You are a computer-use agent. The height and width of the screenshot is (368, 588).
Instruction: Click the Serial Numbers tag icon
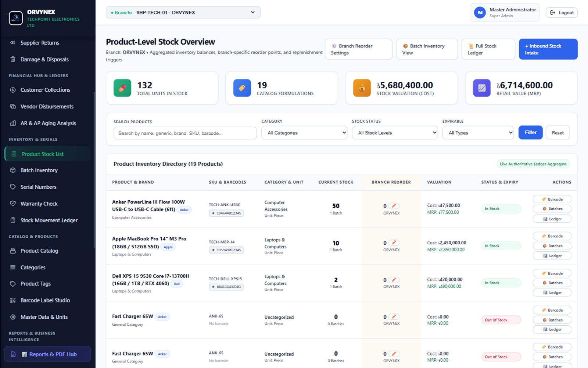(x=13, y=187)
